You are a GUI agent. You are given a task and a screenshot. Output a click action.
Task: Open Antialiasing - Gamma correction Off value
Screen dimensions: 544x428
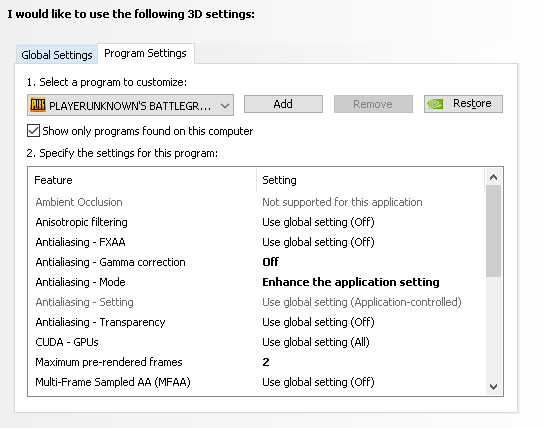coord(270,262)
